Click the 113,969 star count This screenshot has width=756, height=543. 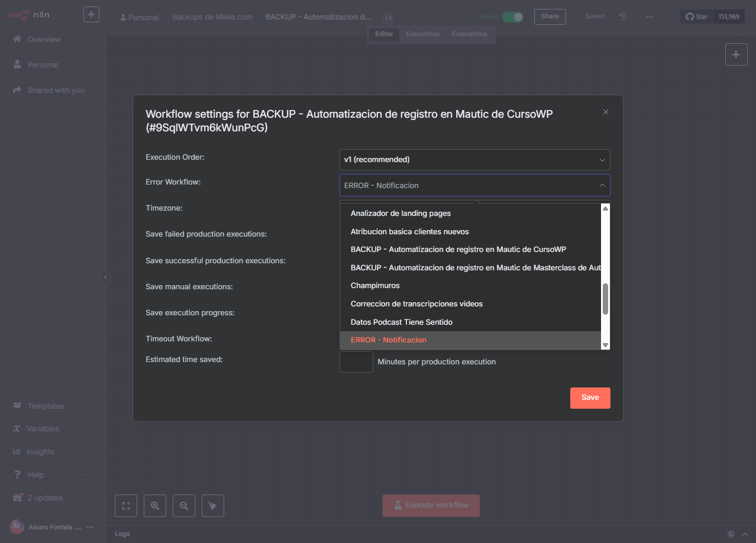728,17
